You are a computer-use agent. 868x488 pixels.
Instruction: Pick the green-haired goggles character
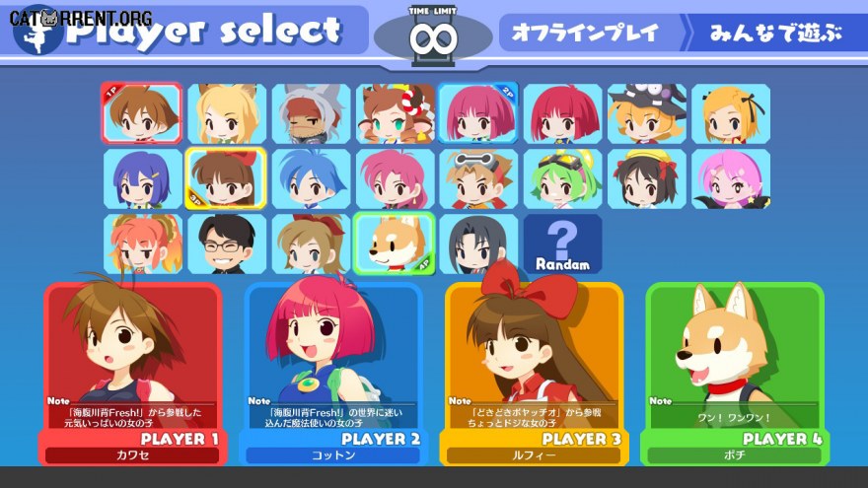(562, 179)
